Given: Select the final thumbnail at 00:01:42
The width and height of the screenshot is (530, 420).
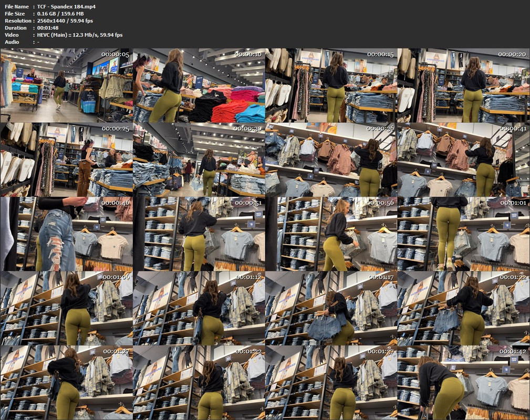Looking at the screenshot, I should (463, 382).
